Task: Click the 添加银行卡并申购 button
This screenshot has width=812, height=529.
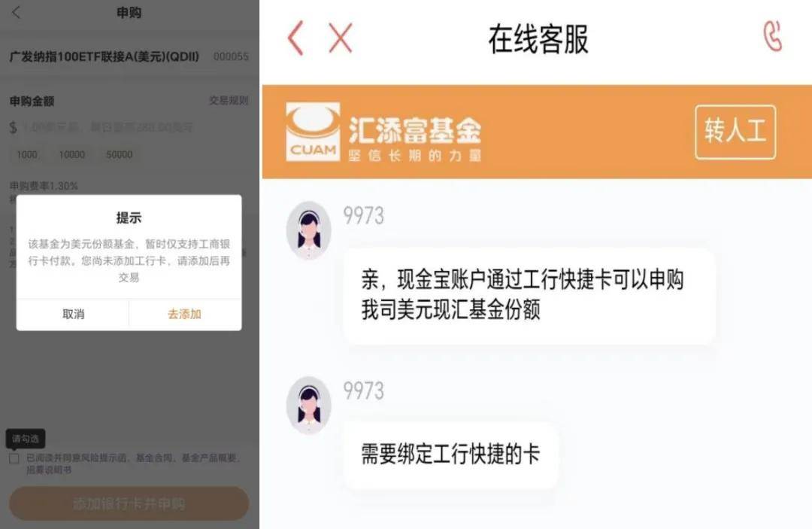Action: click(129, 503)
